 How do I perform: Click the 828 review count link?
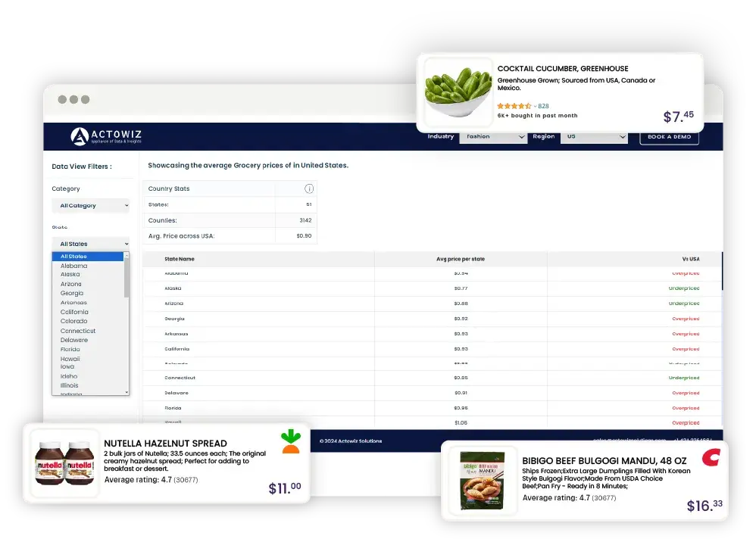(x=543, y=106)
